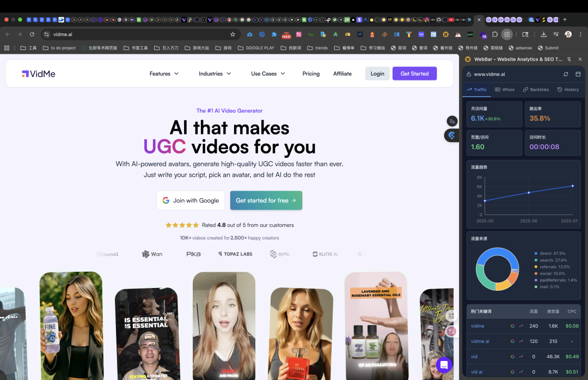Screen dimensions: 588x380
Task: Click the Google icon in vidme keyword row
Action: (513, 326)
